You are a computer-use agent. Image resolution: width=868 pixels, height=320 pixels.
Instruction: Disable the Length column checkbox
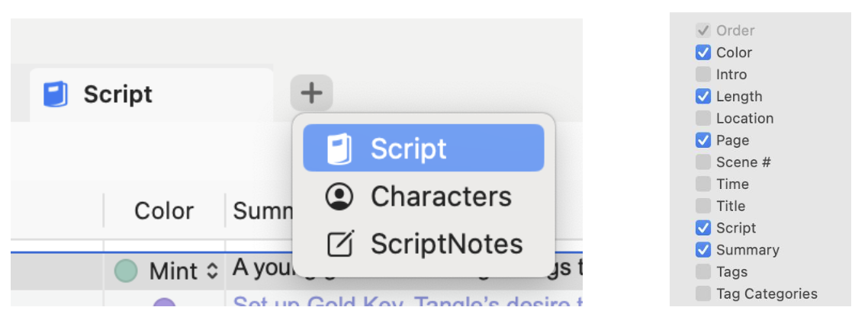[703, 97]
